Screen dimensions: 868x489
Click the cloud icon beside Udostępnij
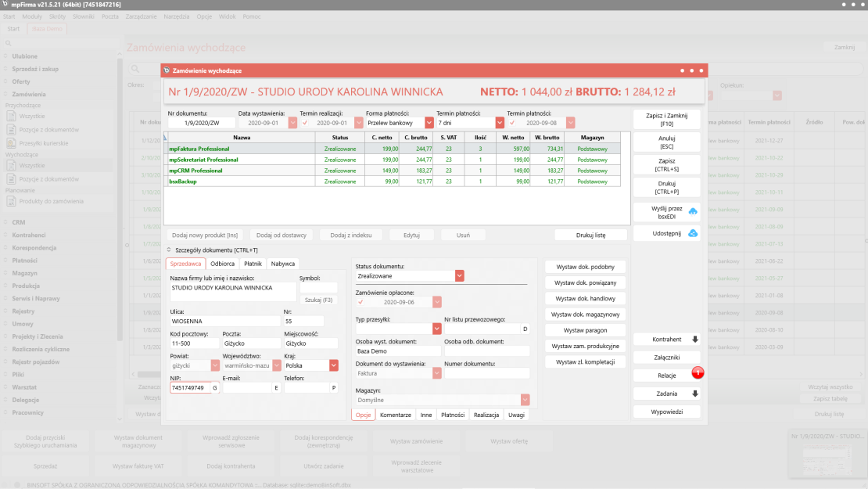(x=693, y=234)
